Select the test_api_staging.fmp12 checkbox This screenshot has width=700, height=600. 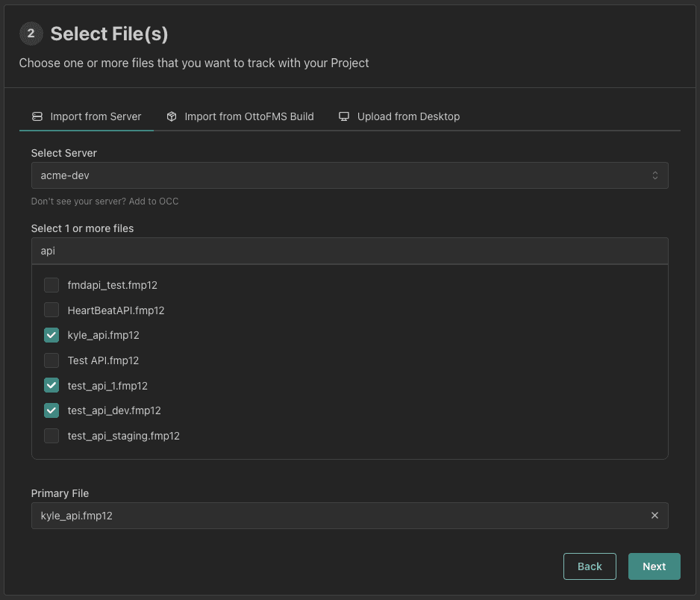coord(51,436)
